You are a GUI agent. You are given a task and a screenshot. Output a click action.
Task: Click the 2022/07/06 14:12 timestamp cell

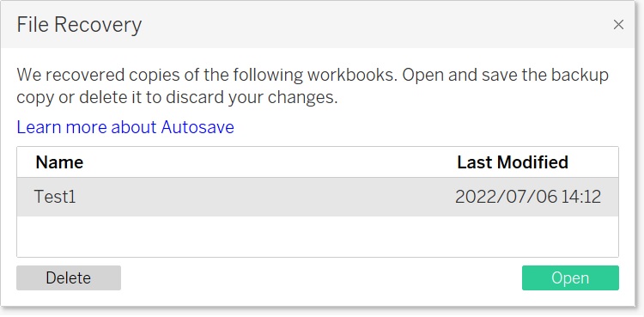click(x=528, y=197)
